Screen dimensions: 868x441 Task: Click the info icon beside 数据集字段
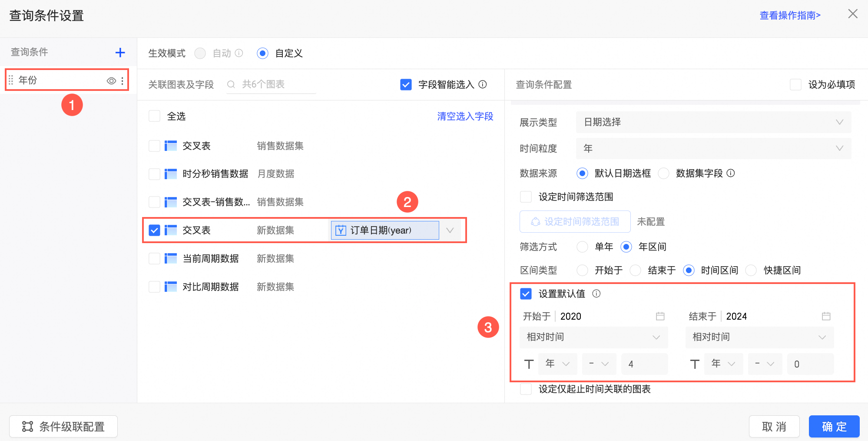tap(731, 173)
